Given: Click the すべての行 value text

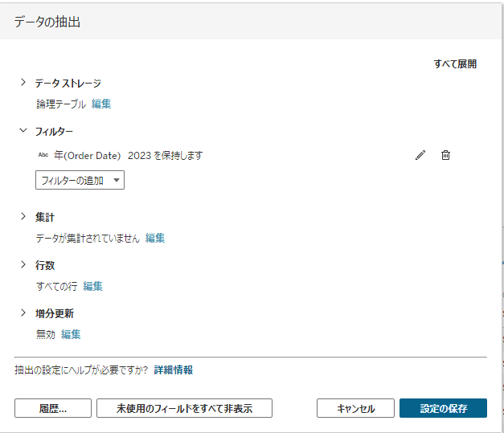Looking at the screenshot, I should point(57,286).
